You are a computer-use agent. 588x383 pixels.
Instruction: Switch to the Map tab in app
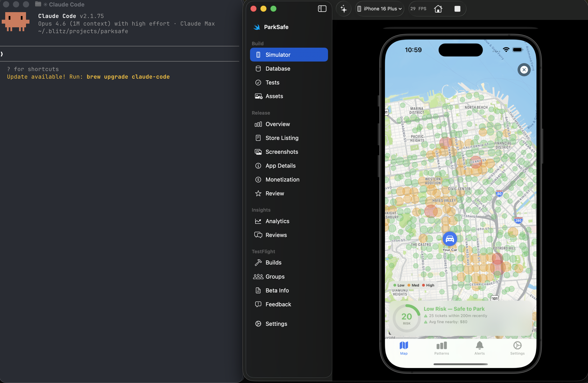404,348
